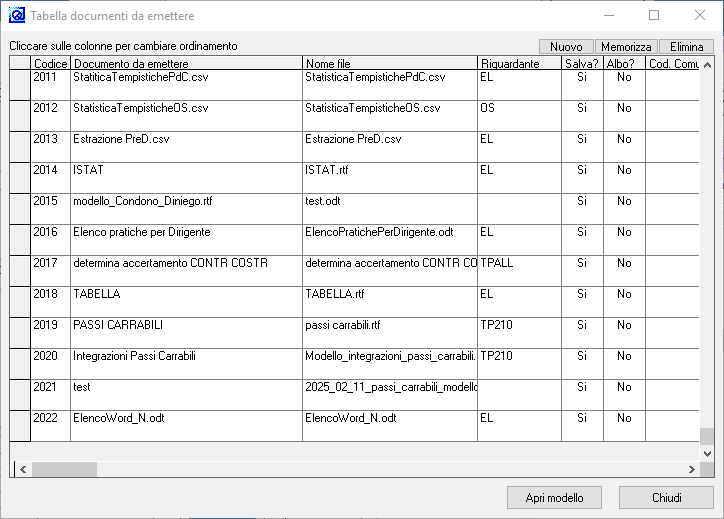Select row header of code 2011
Viewport: 724px width, 519px height.
[20, 85]
